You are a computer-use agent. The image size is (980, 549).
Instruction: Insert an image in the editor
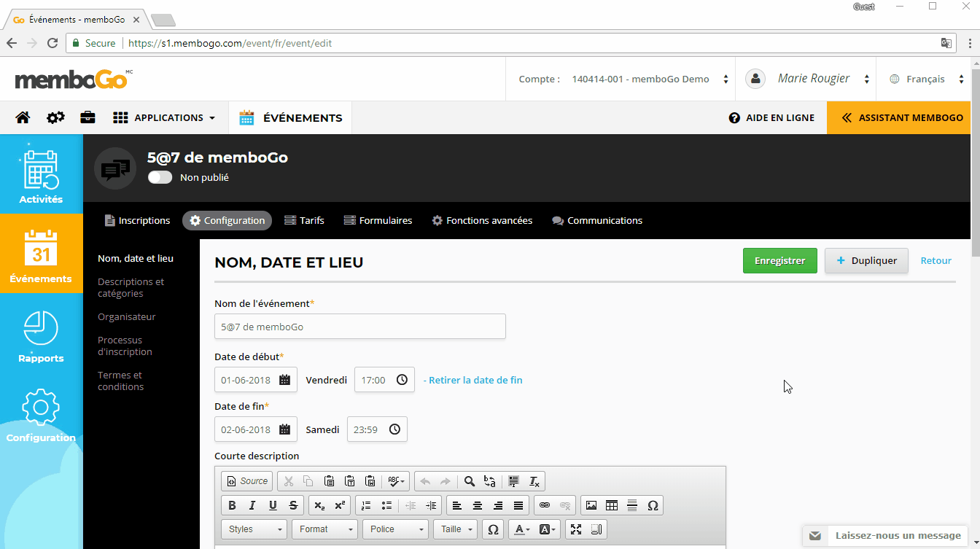pos(591,505)
